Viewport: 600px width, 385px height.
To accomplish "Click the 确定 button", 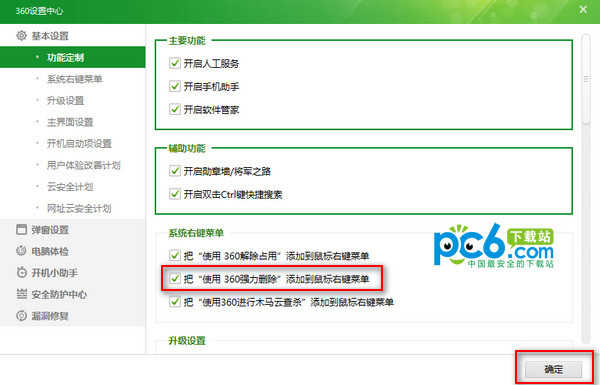I will [553, 369].
